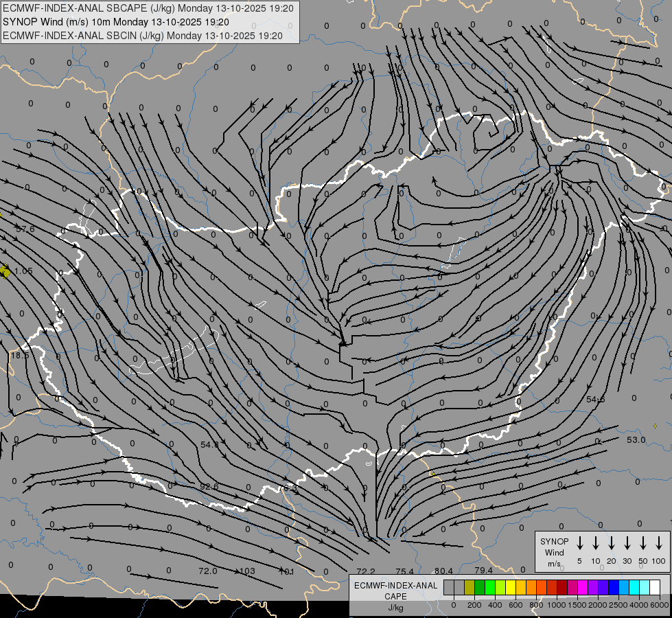
Task: Click the 54.8 value on the map
Action: click(x=209, y=445)
